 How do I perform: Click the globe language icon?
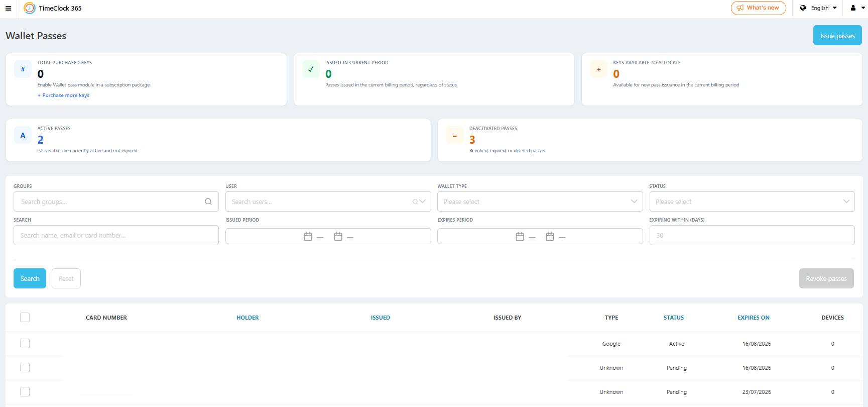tap(803, 8)
